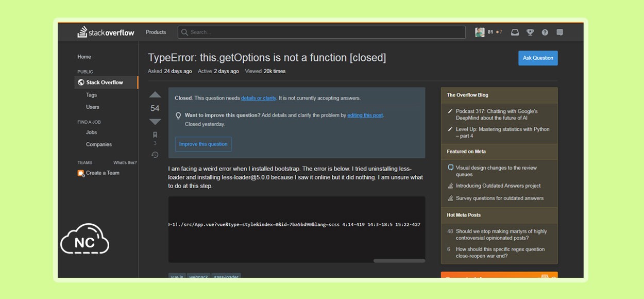Click pencil icon beside Level Up
The image size is (644, 299).
pyautogui.click(x=450, y=129)
